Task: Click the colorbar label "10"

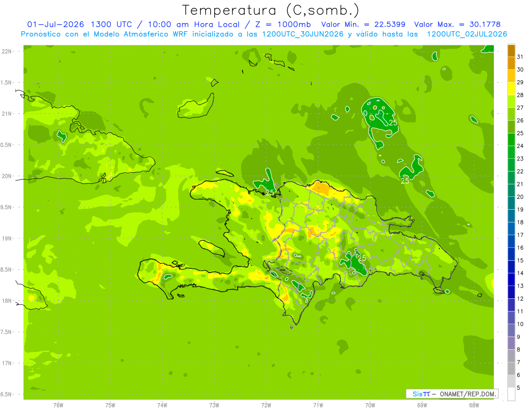Action: [x=520, y=324]
